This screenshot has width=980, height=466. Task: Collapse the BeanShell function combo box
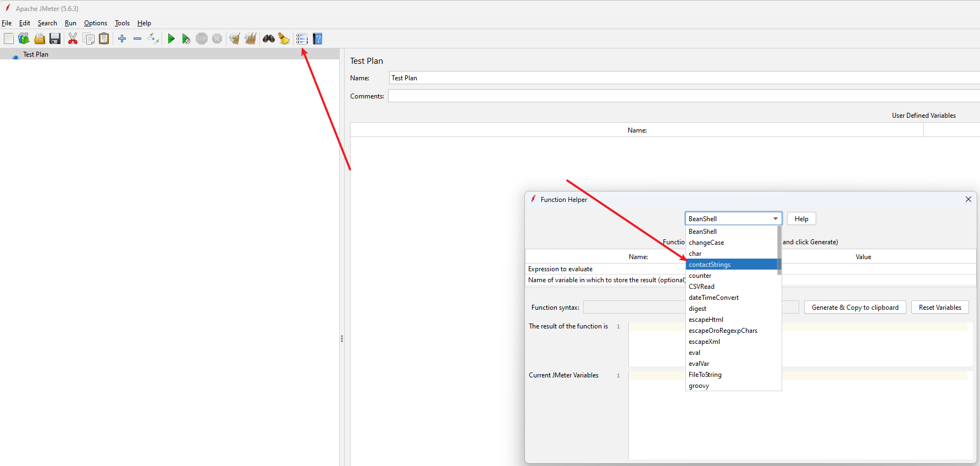coord(775,219)
